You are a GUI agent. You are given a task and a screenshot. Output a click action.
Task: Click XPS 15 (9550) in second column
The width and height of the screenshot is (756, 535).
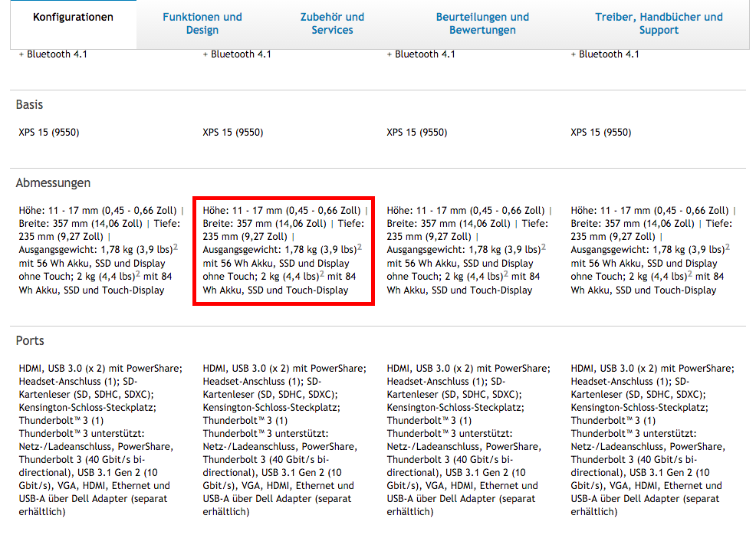tap(233, 133)
